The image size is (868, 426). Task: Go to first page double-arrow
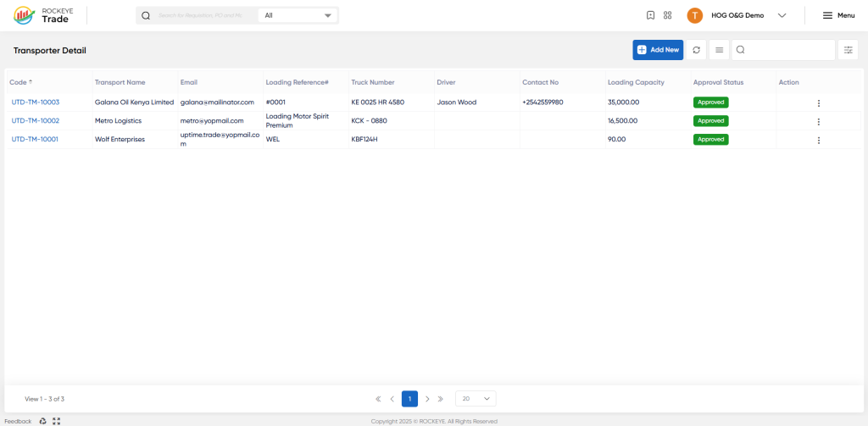pos(378,399)
